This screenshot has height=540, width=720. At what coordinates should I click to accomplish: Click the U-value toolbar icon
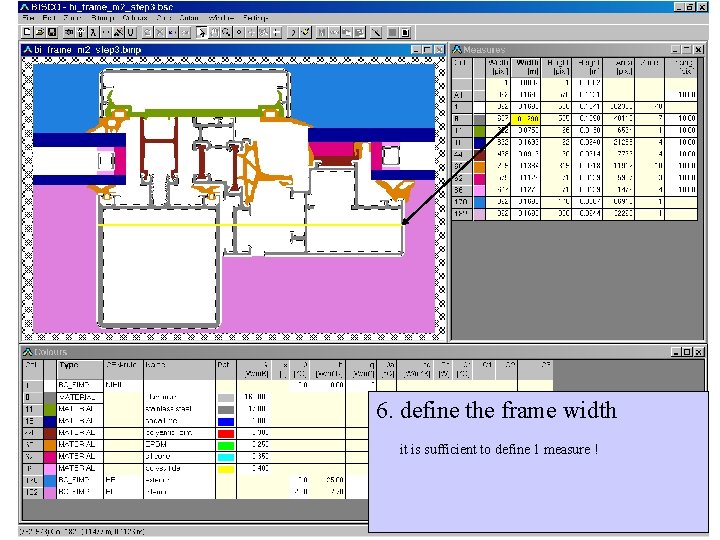click(x=131, y=32)
